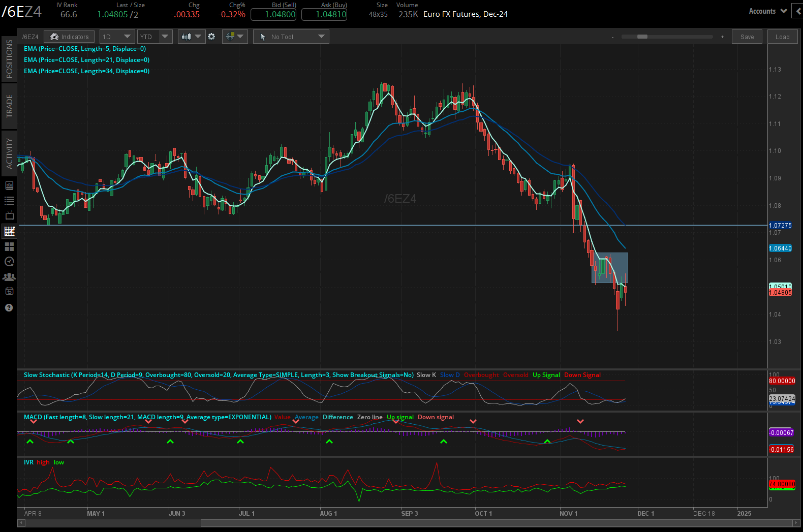Click the chart zoom slider handle

point(642,37)
